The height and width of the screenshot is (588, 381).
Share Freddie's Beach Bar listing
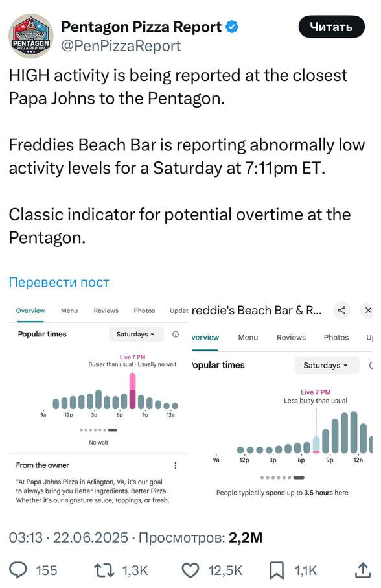[341, 310]
